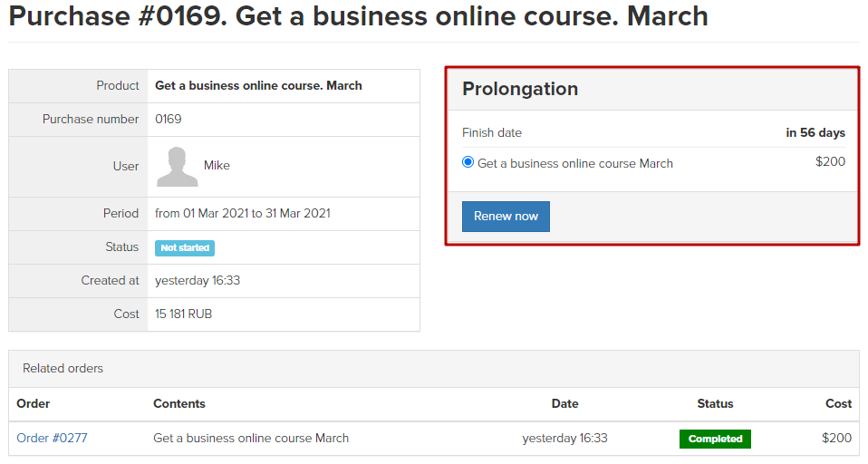
Task: Click the purchase number value 0169
Action: click(x=169, y=119)
